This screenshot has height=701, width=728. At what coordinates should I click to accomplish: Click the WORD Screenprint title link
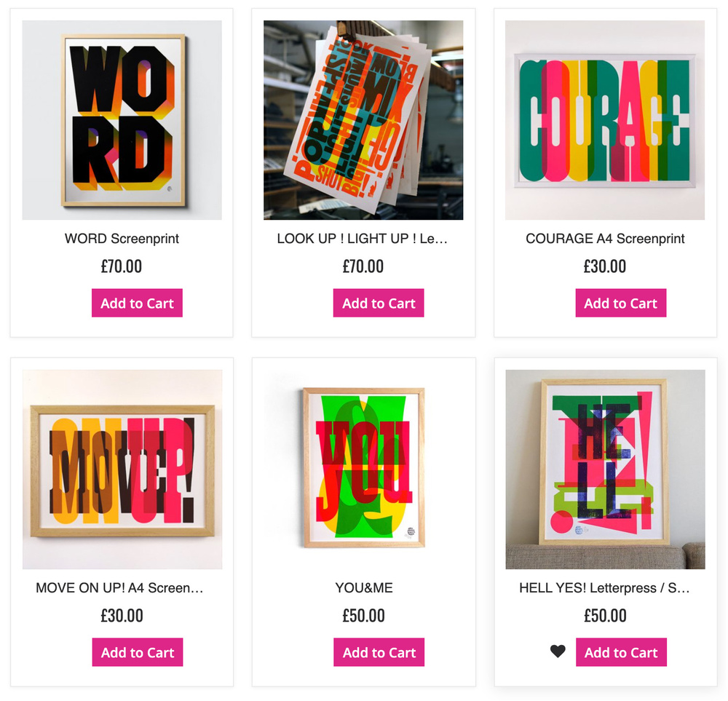[x=122, y=239]
